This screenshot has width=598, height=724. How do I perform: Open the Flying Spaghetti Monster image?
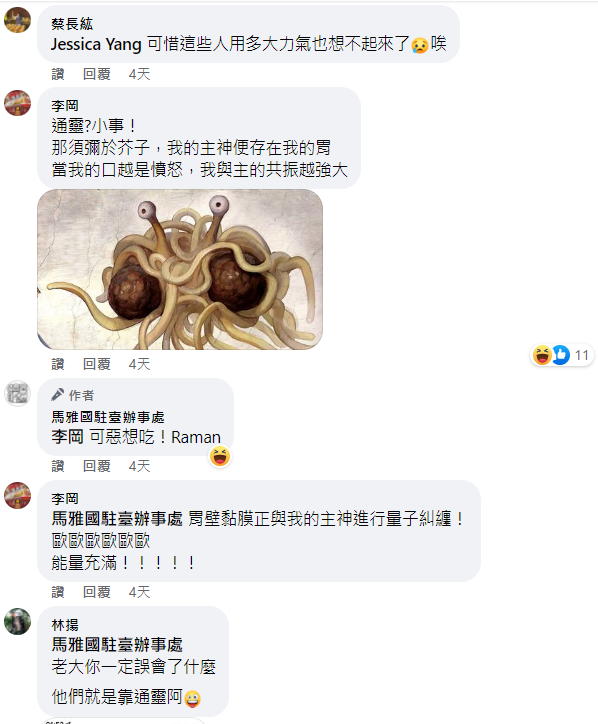(x=180, y=269)
